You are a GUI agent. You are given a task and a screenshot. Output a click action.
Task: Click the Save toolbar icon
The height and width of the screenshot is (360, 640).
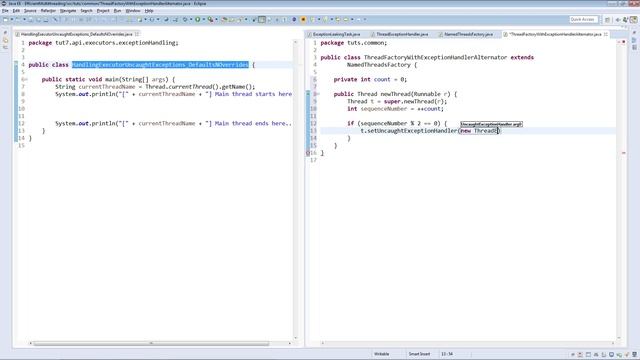[x=31, y=19]
